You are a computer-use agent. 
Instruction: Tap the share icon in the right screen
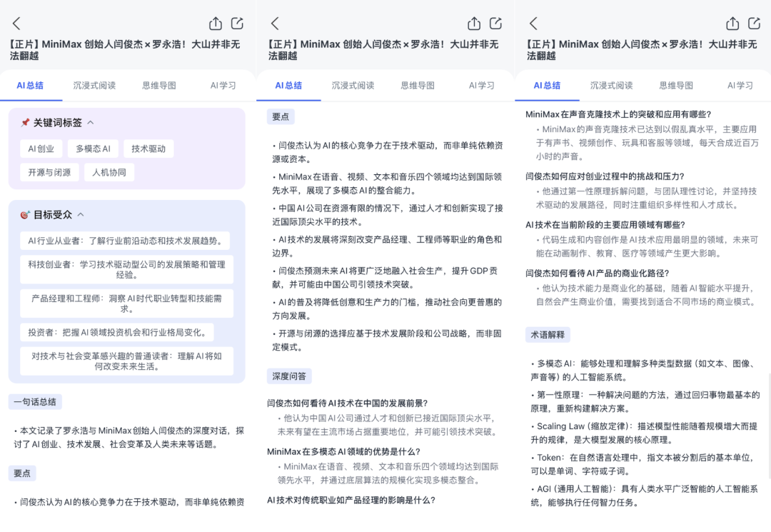pyautogui.click(x=732, y=24)
